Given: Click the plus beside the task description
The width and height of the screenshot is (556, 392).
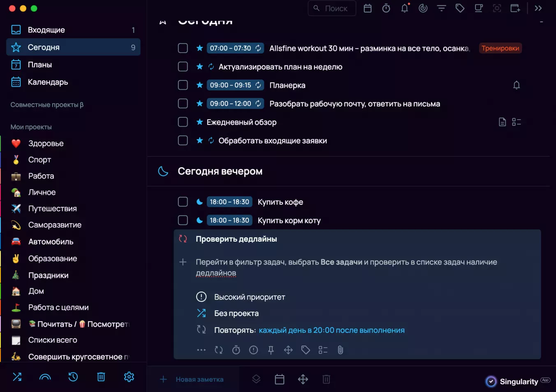Looking at the screenshot, I should pyautogui.click(x=183, y=262).
